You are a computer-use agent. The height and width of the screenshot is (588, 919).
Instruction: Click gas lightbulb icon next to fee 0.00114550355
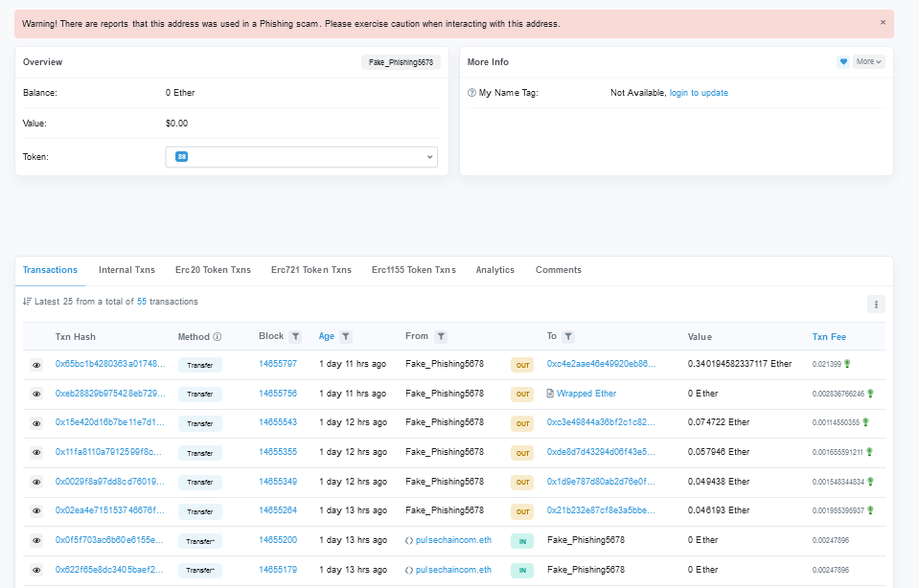(865, 422)
